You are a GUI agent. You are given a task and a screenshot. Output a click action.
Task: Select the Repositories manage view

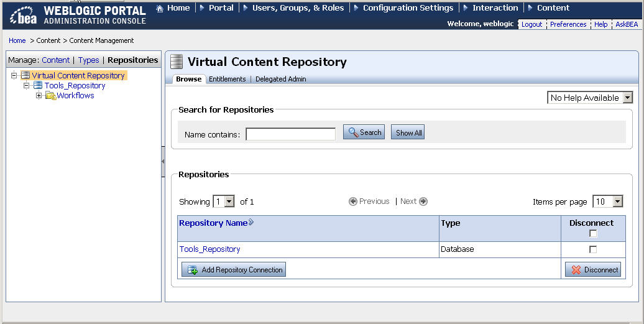click(132, 60)
